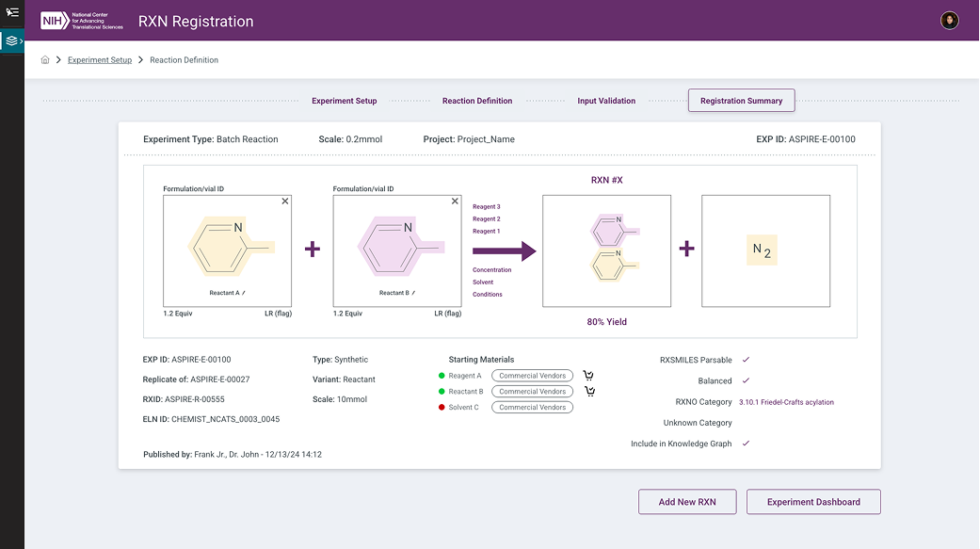Image resolution: width=980 pixels, height=549 pixels.
Task: Remove Reactant A with its X icon
Action: click(285, 202)
